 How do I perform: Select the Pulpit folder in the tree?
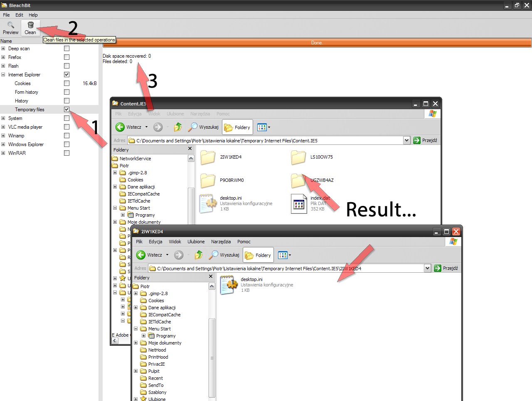(154, 371)
